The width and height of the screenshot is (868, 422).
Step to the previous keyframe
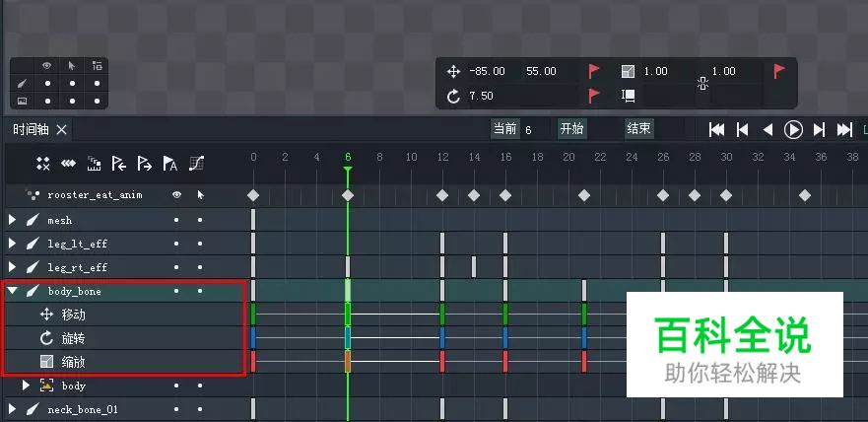tap(743, 129)
